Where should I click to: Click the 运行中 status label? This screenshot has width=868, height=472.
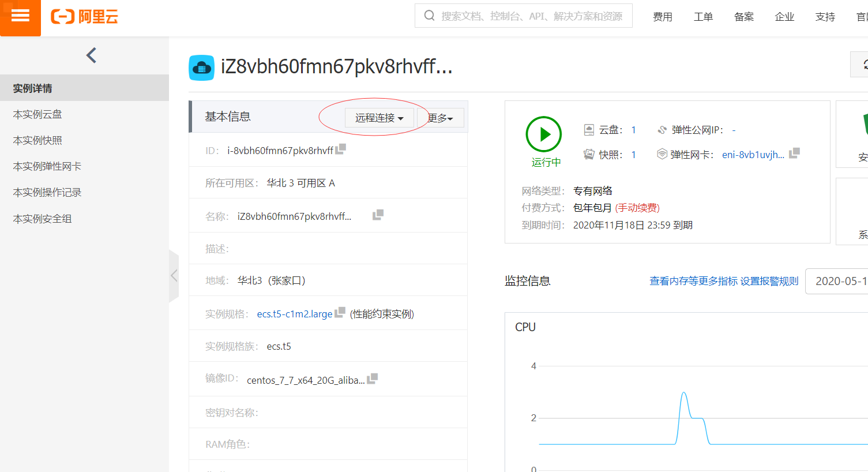(546, 163)
